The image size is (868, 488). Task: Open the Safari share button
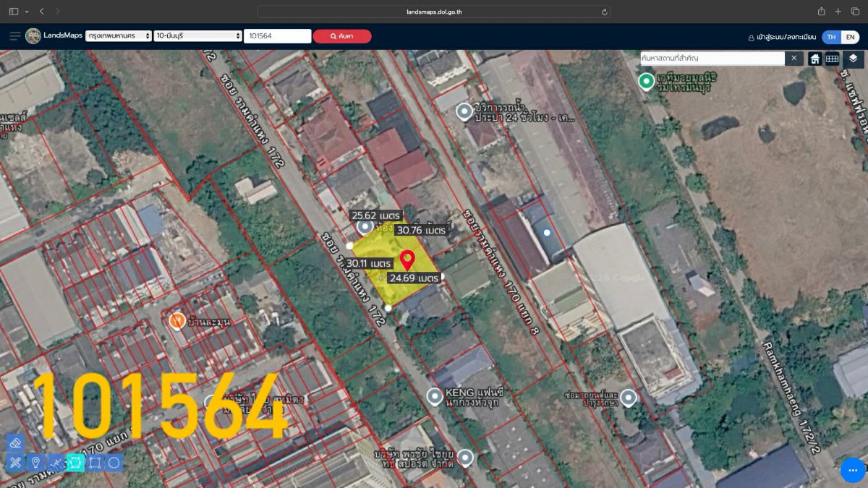click(821, 12)
